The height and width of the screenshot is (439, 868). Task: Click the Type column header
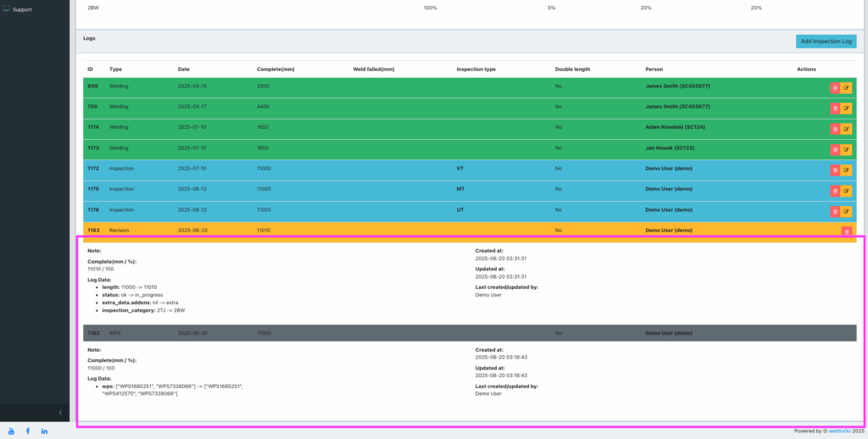[x=115, y=69]
